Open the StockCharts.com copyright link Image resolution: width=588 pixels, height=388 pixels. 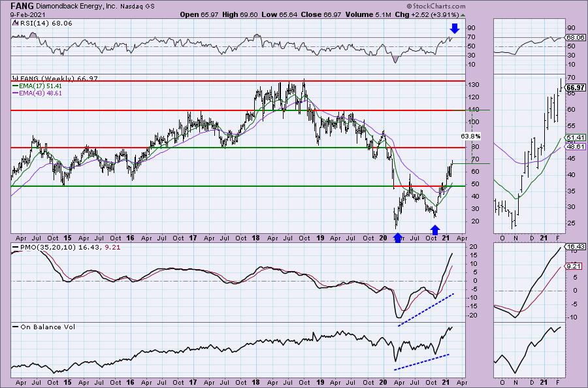point(436,6)
